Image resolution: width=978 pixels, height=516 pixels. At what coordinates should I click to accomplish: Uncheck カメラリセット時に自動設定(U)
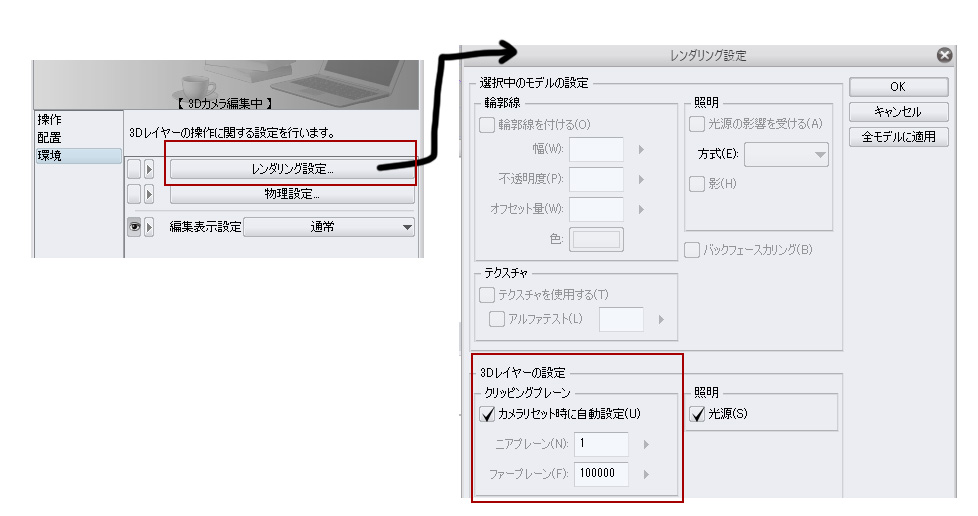pos(487,414)
